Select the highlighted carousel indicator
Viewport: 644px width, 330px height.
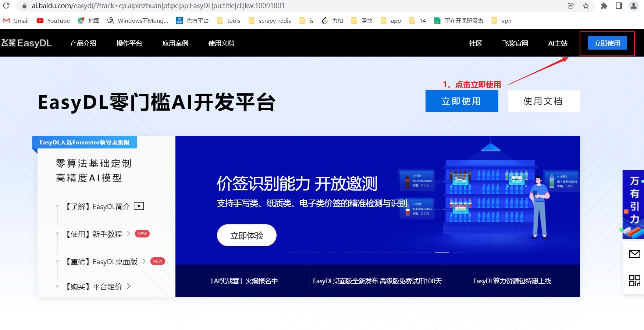click(442, 253)
